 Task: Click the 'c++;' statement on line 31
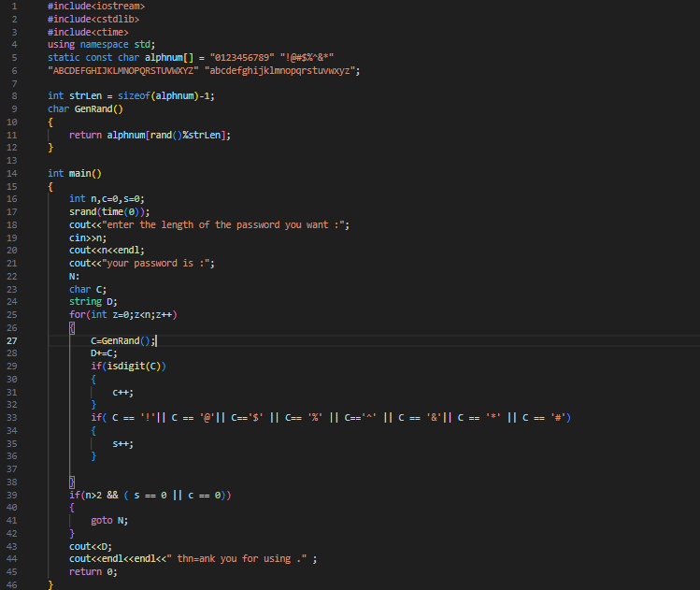[122, 392]
